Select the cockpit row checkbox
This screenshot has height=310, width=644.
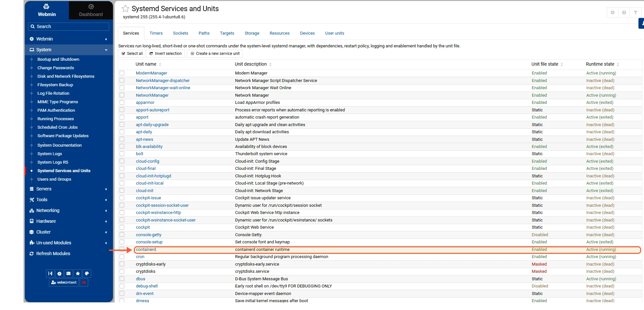(x=122, y=227)
